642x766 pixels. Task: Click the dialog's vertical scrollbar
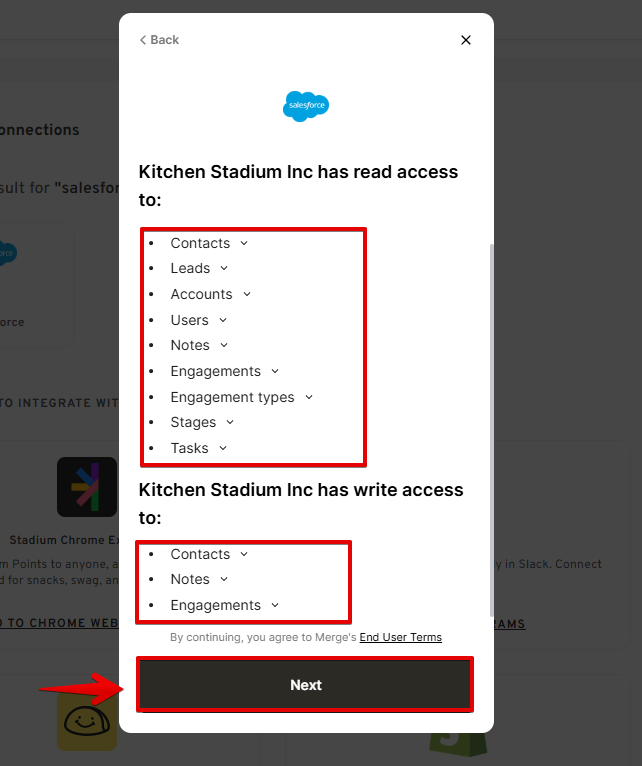(x=491, y=430)
